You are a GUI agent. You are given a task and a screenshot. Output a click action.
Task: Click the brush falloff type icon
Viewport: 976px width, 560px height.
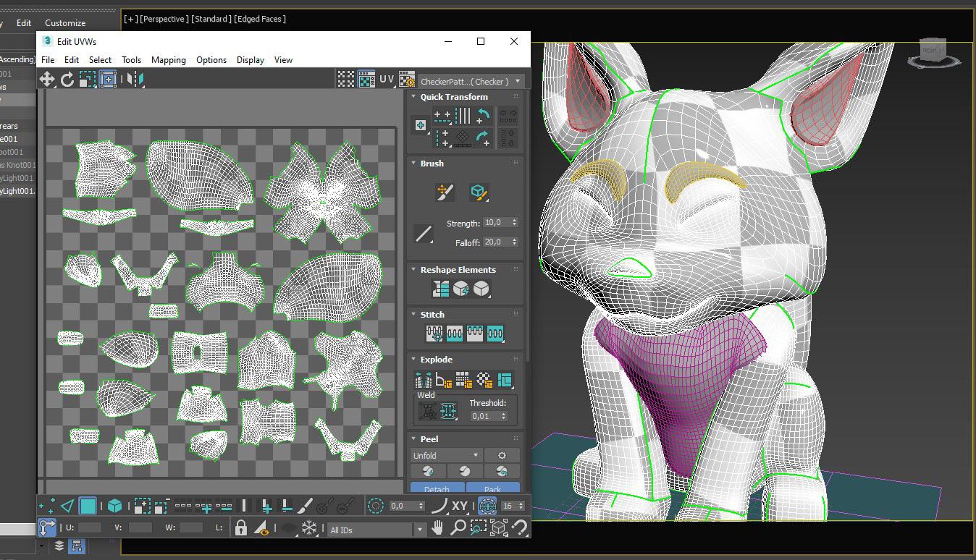point(423,233)
